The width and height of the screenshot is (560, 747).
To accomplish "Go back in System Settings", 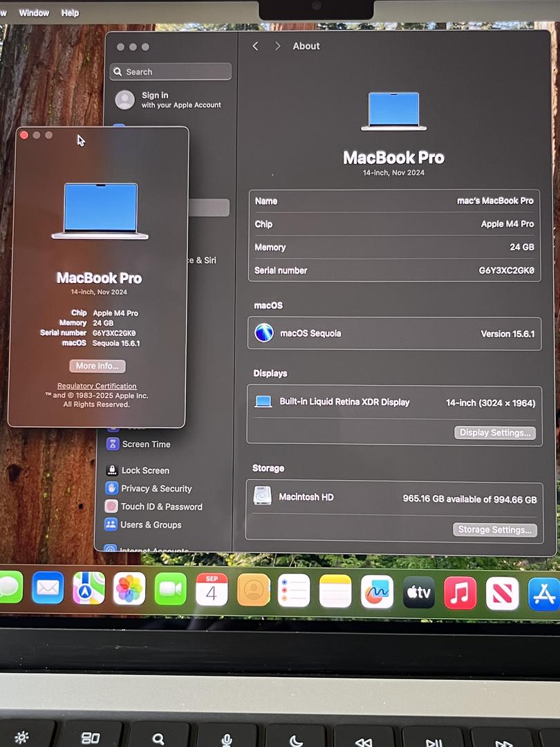I will click(256, 46).
